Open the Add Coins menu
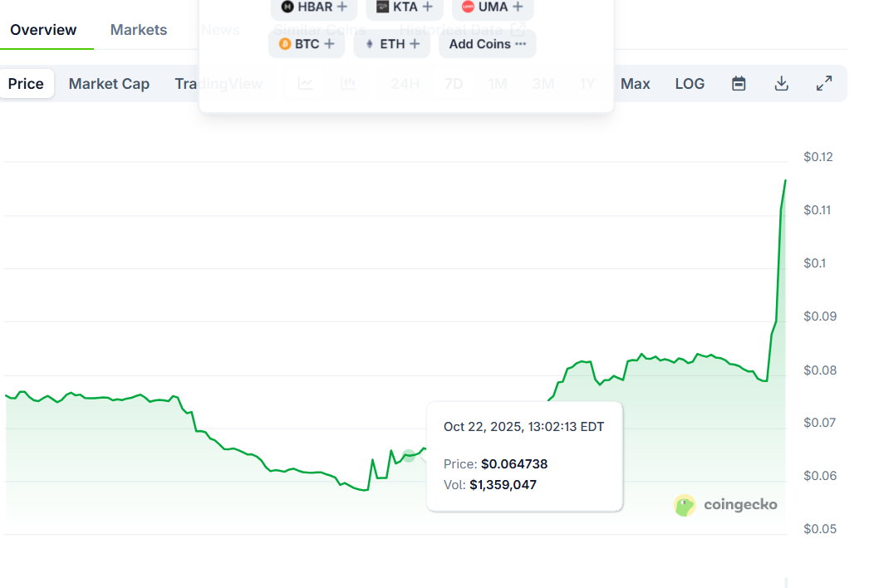The width and height of the screenshot is (879, 588). [487, 44]
